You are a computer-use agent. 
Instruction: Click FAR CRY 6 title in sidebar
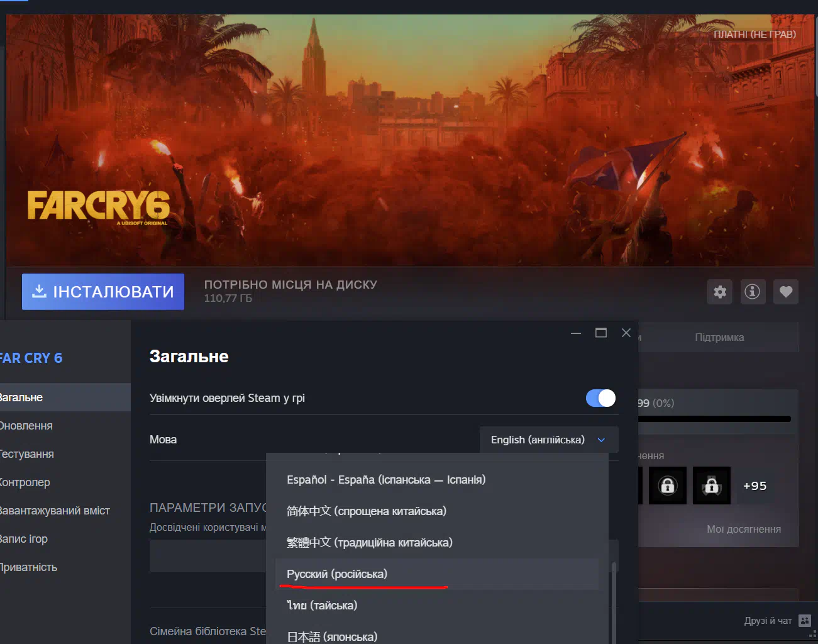(x=31, y=358)
